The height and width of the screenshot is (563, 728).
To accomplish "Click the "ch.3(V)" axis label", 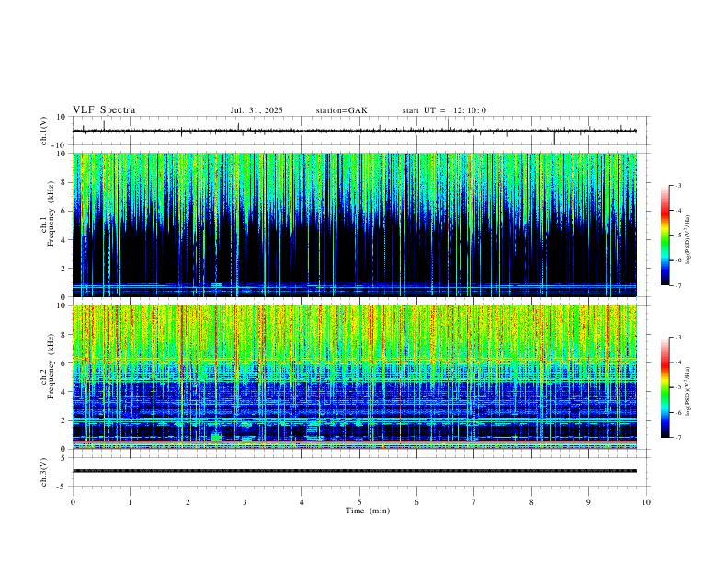I will tap(44, 472).
